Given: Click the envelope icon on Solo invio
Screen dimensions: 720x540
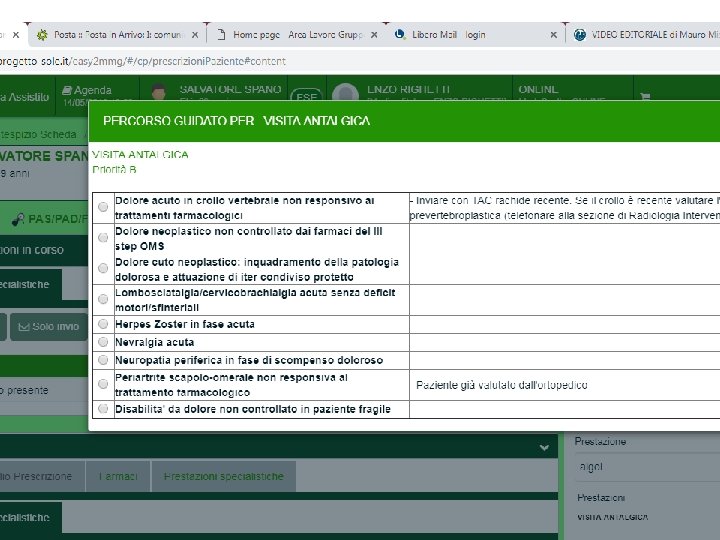Looking at the screenshot, I should tap(23, 327).
